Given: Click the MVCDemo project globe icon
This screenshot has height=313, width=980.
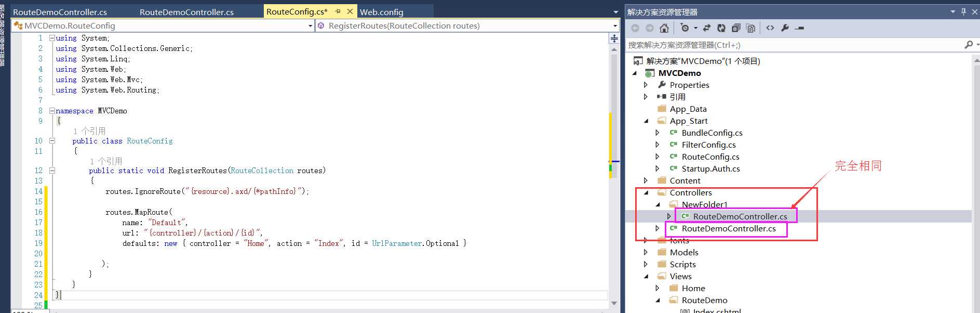Looking at the screenshot, I should tap(650, 73).
